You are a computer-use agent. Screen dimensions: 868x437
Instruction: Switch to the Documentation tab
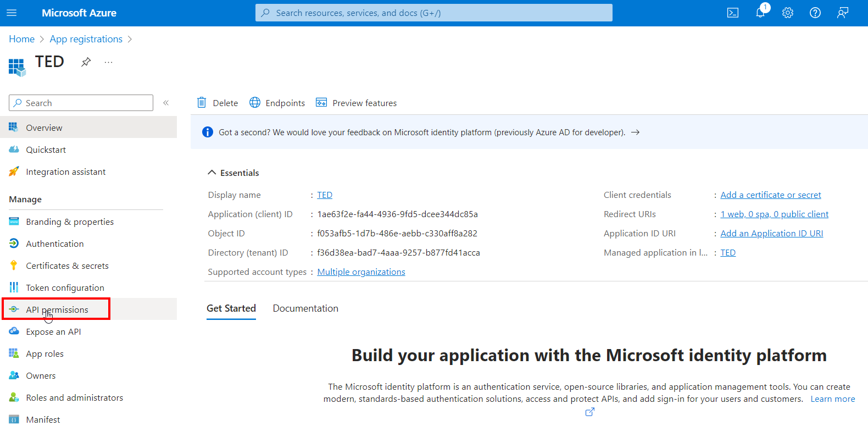[305, 308]
